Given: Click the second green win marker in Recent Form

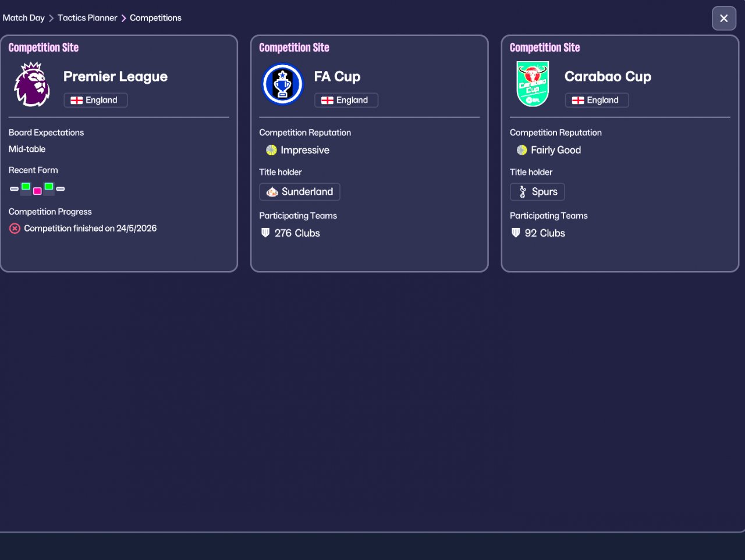Looking at the screenshot, I should click(x=49, y=186).
